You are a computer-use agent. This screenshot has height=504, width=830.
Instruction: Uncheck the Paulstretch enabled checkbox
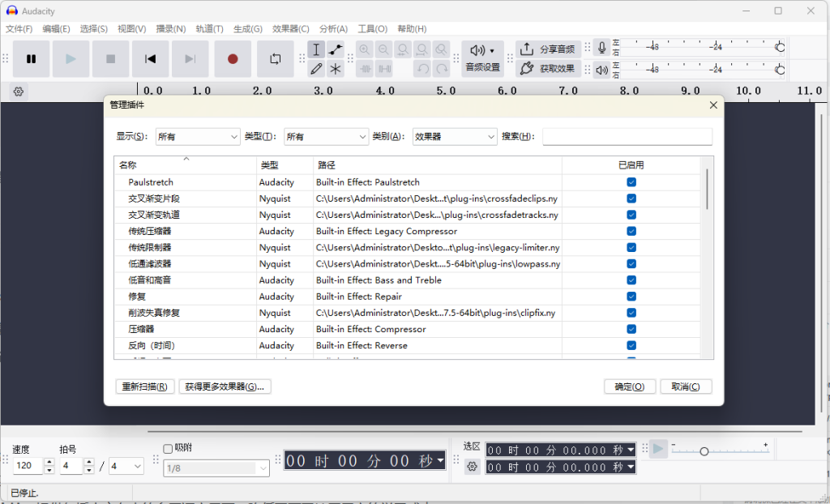point(631,182)
